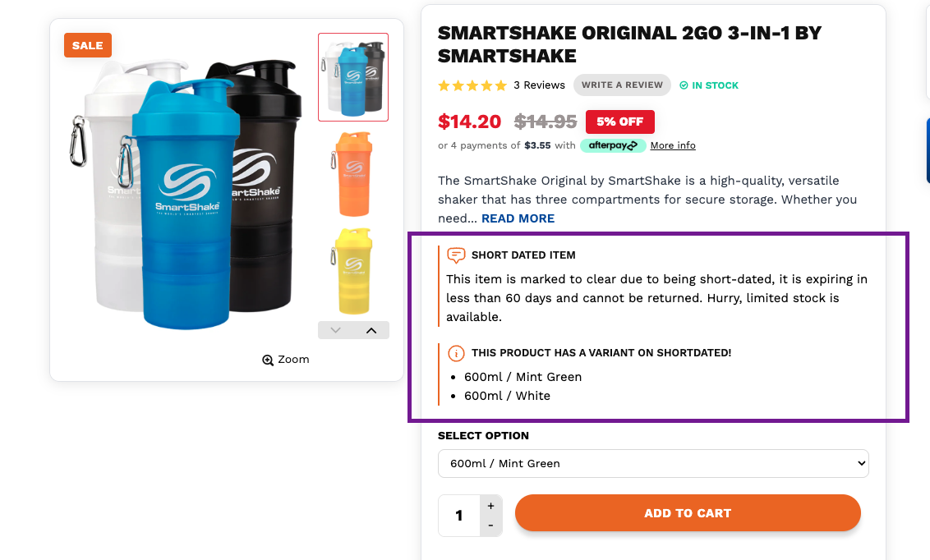Open the Select Option dropdown
Viewport: 930px width, 560px height.
[653, 463]
